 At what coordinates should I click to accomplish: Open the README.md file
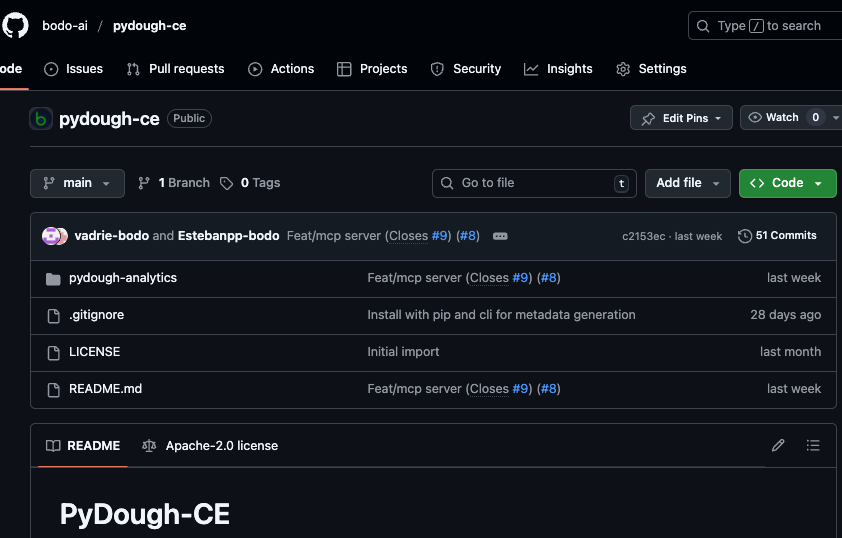click(106, 389)
